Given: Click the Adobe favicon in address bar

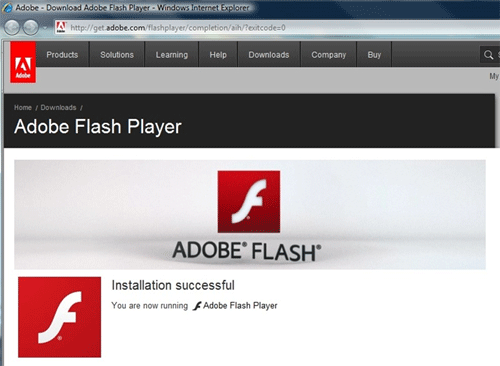Looking at the screenshot, I should [61, 27].
